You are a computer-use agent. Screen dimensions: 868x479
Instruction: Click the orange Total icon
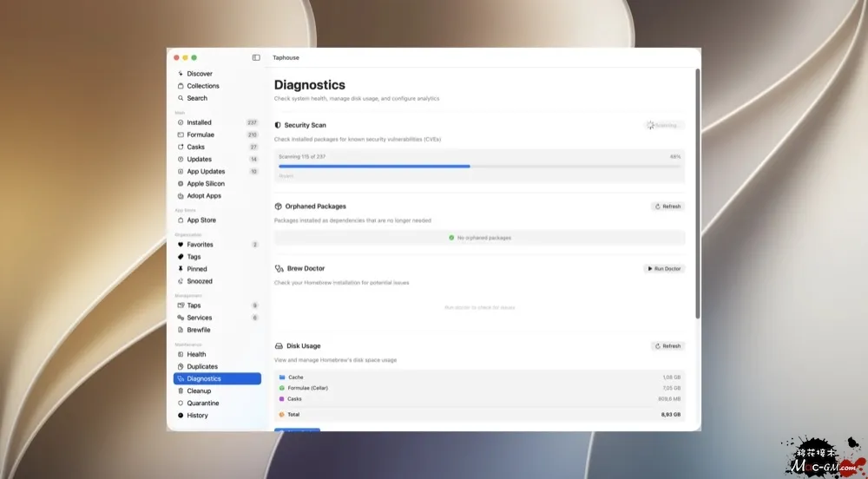click(282, 414)
